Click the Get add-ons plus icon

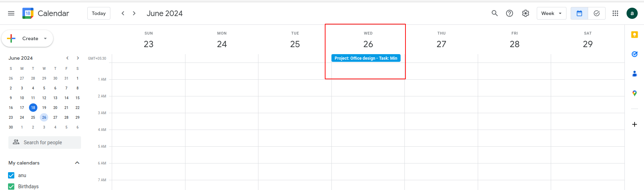[635, 124]
